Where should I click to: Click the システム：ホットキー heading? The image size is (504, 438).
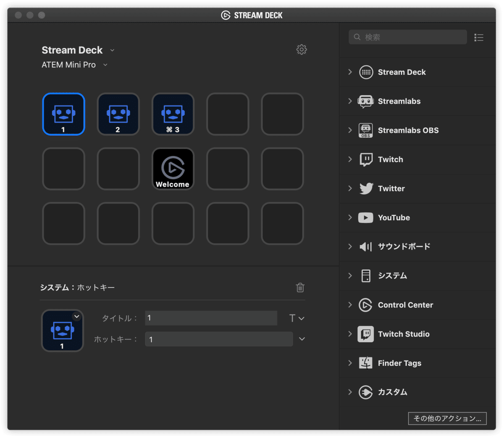coord(77,288)
